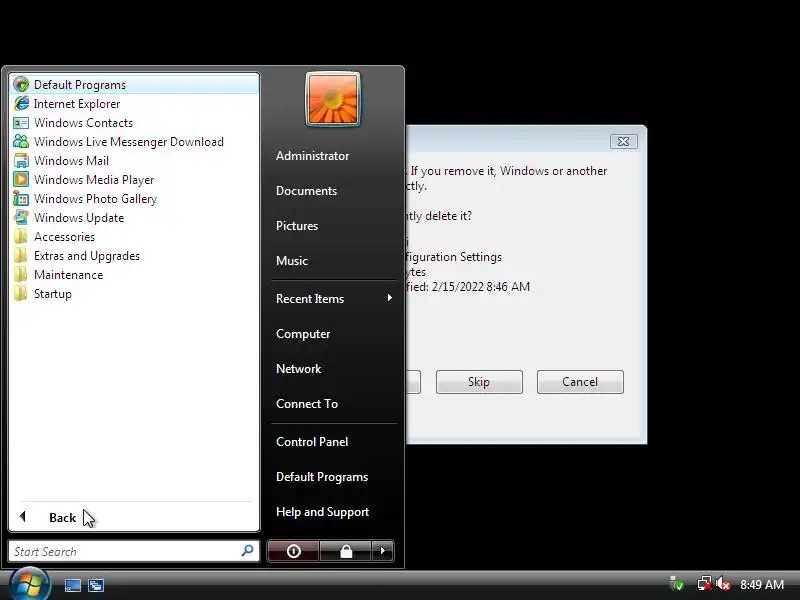Close the delete confirmation dialog
The width and height of the screenshot is (800, 600).
click(623, 141)
